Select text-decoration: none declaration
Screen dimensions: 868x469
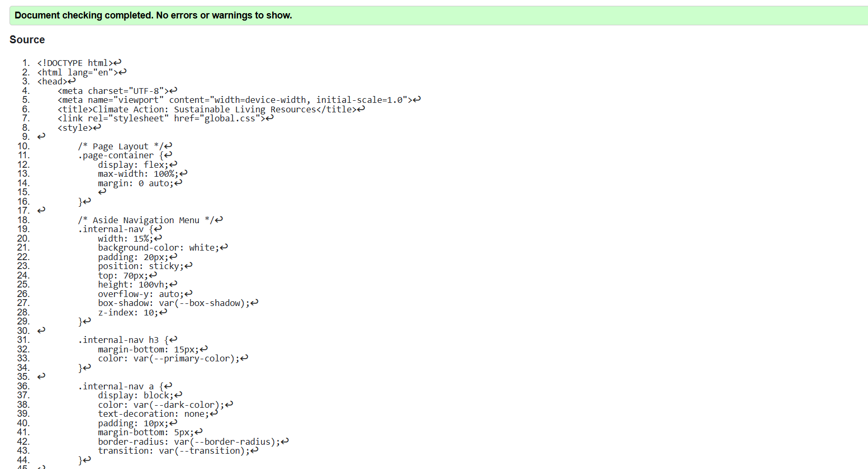pyautogui.click(x=158, y=414)
